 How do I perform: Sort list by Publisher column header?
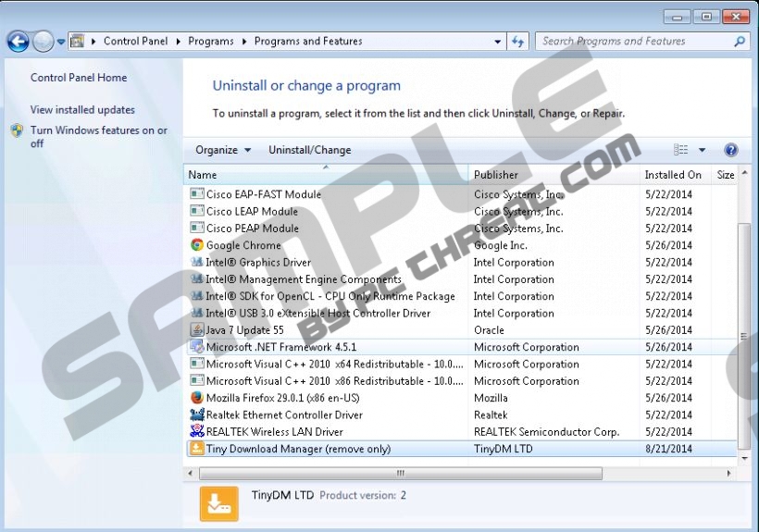coord(496,175)
